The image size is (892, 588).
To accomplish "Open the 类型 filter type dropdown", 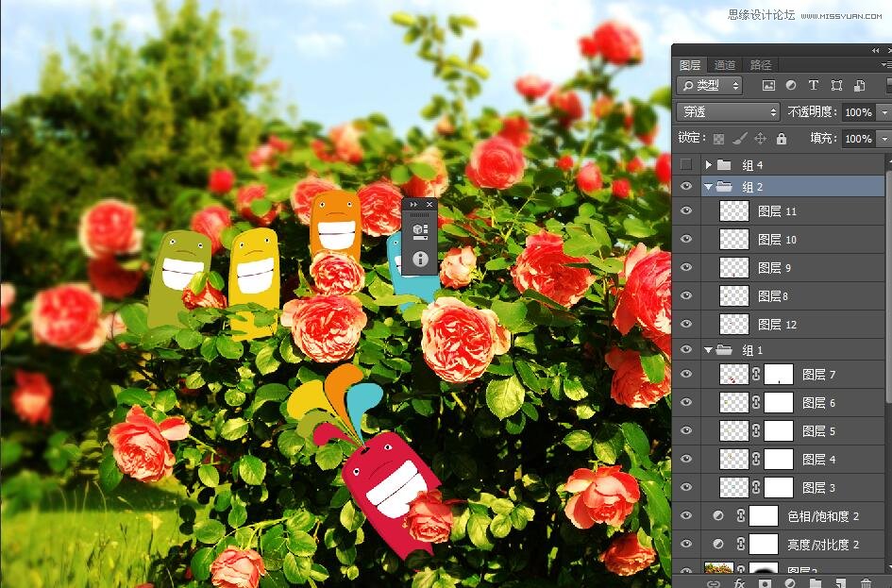I will click(710, 85).
